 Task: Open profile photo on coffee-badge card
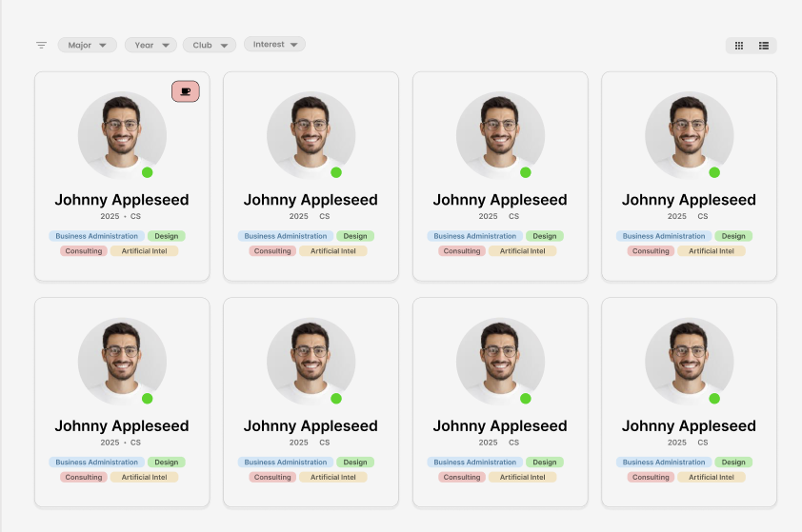coord(122,135)
